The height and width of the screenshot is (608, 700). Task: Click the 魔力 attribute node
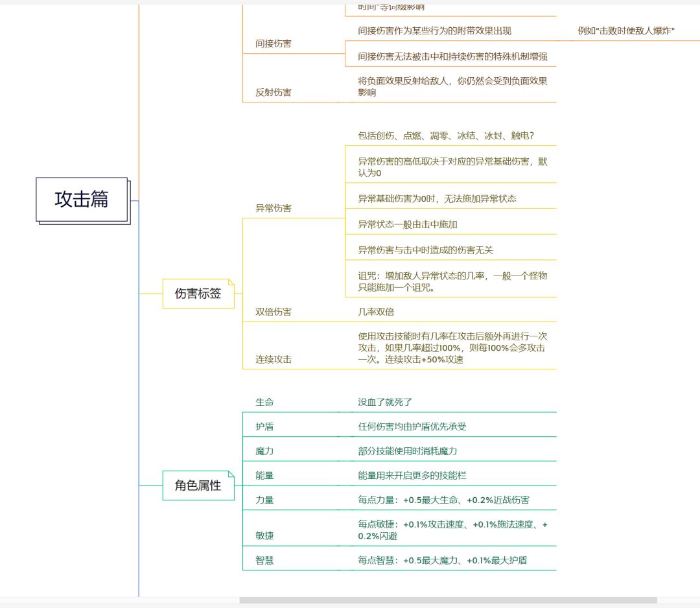click(265, 451)
